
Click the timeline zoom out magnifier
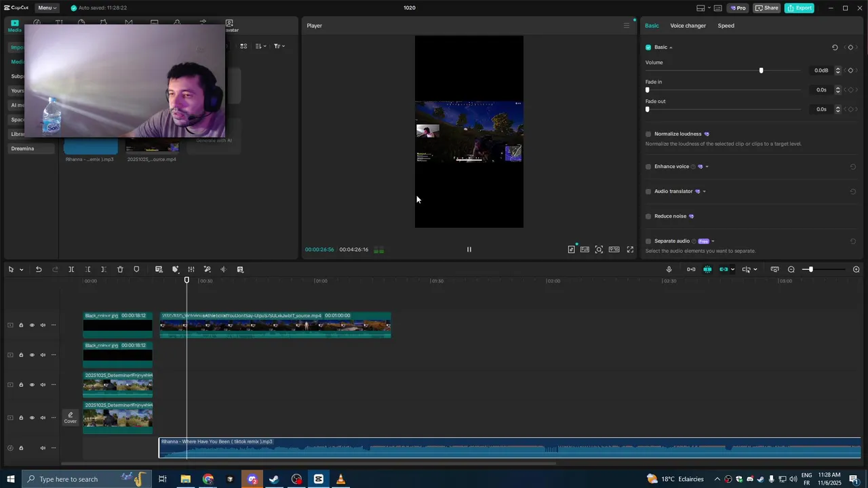pyautogui.click(x=791, y=269)
